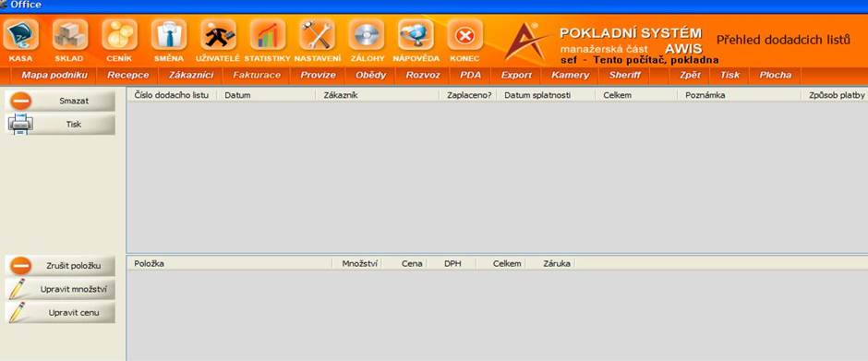Select the Rozvoz menu item
The image size is (868, 361).
click(422, 76)
